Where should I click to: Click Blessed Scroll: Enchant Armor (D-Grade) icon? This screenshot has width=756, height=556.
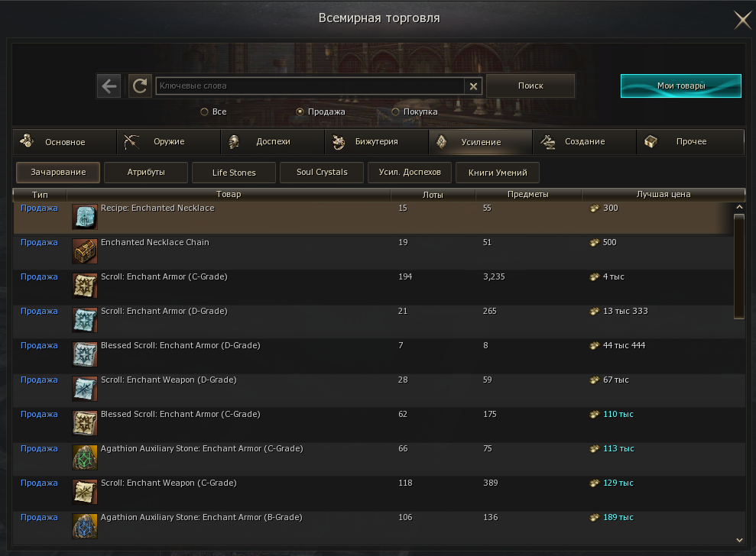(84, 355)
